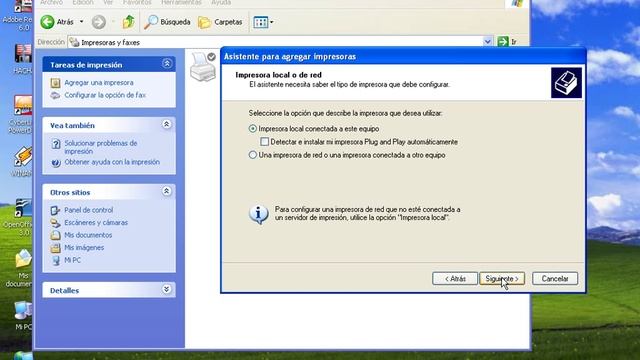Click the info balloon icon in wizard
Viewport: 640px width, 360px height.
[x=258, y=214]
